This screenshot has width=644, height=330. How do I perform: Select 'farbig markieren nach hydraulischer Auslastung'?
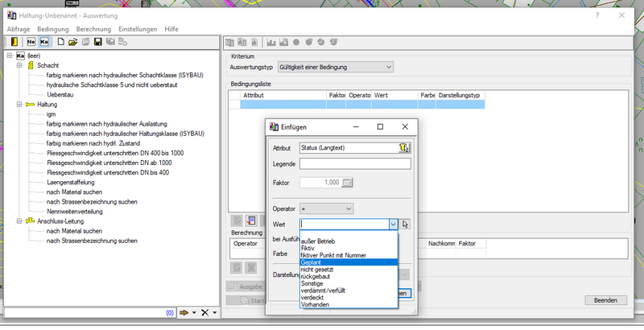pos(107,123)
